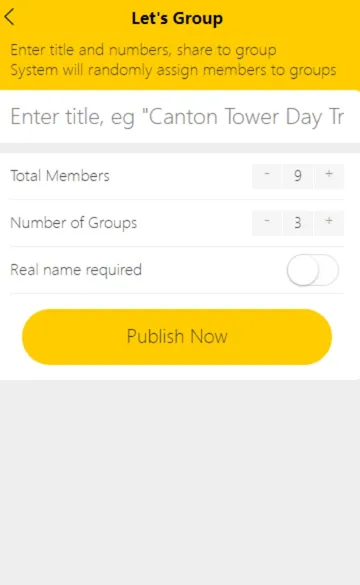Increase Number of Groups with plus button
Viewport: 360px width, 585px height.
(x=329, y=222)
